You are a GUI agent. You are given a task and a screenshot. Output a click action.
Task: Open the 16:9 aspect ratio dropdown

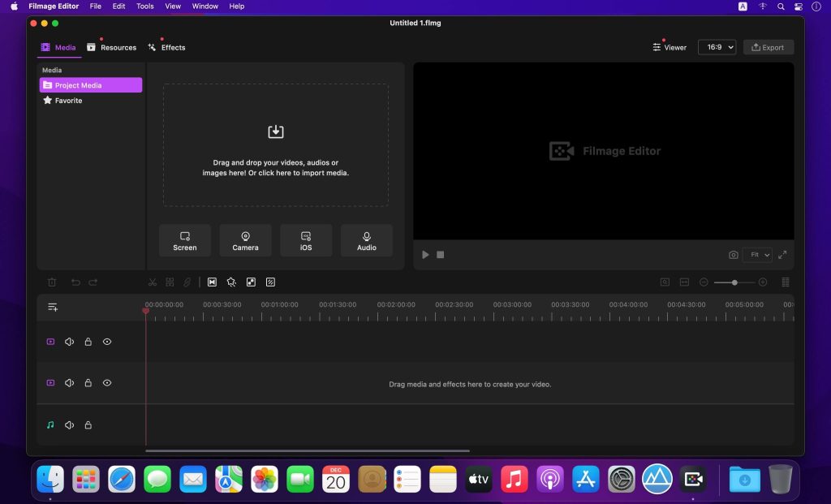pyautogui.click(x=717, y=47)
